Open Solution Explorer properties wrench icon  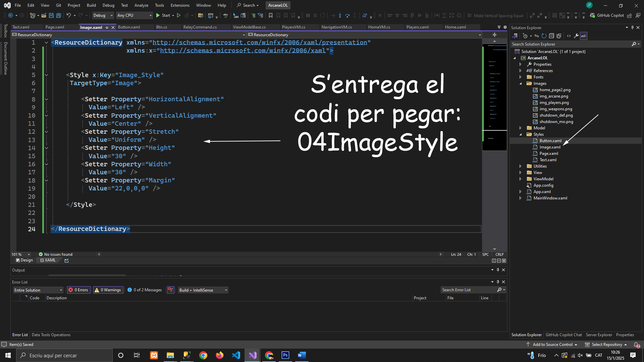[576, 36]
